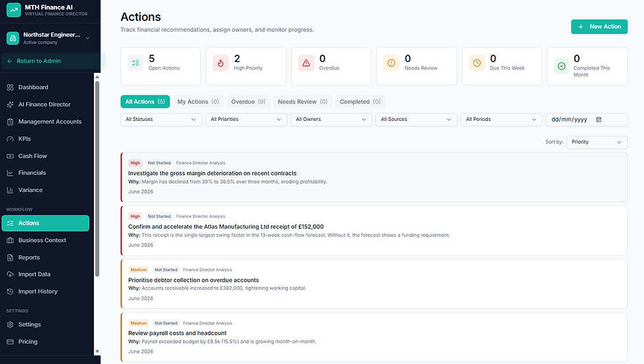Image resolution: width=644 pixels, height=364 pixels.
Task: Open the gross margin deterioration action card
Action: (374, 177)
